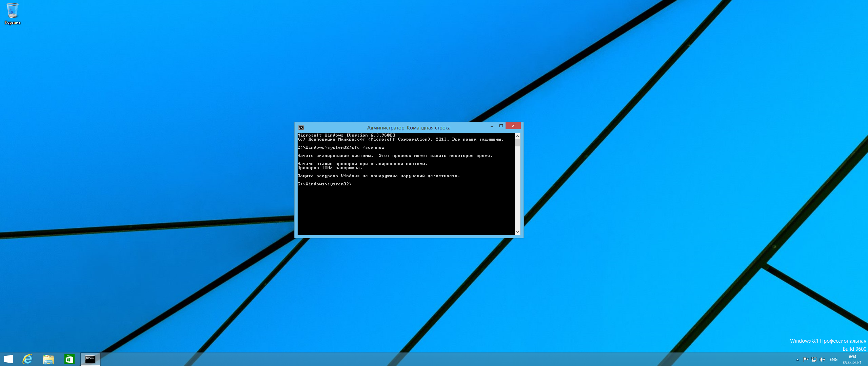Viewport: 868px width, 366px height.
Task: Open the Recycle Bin (Корзина) desktop icon
Action: pos(13,14)
